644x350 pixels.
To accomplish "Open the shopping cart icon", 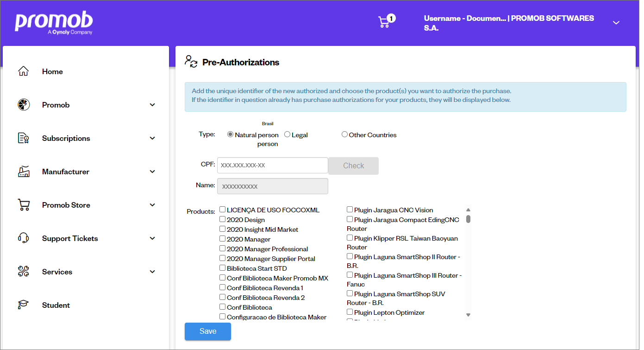I will [x=384, y=22].
